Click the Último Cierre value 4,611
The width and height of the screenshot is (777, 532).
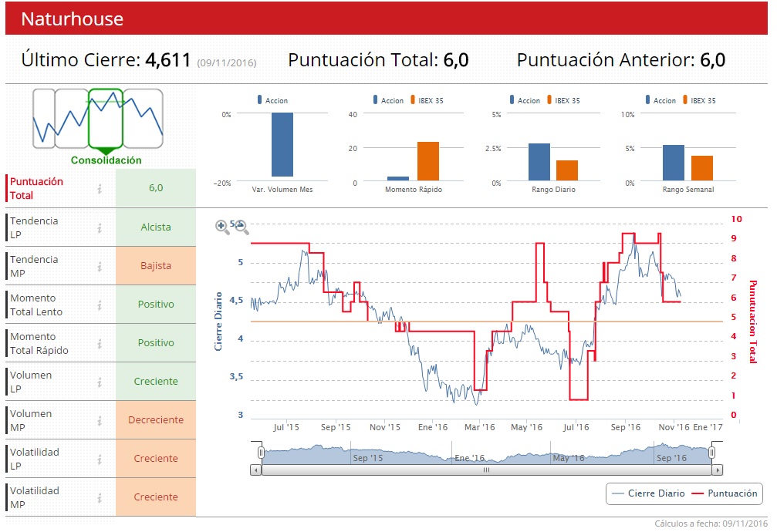pyautogui.click(x=168, y=60)
